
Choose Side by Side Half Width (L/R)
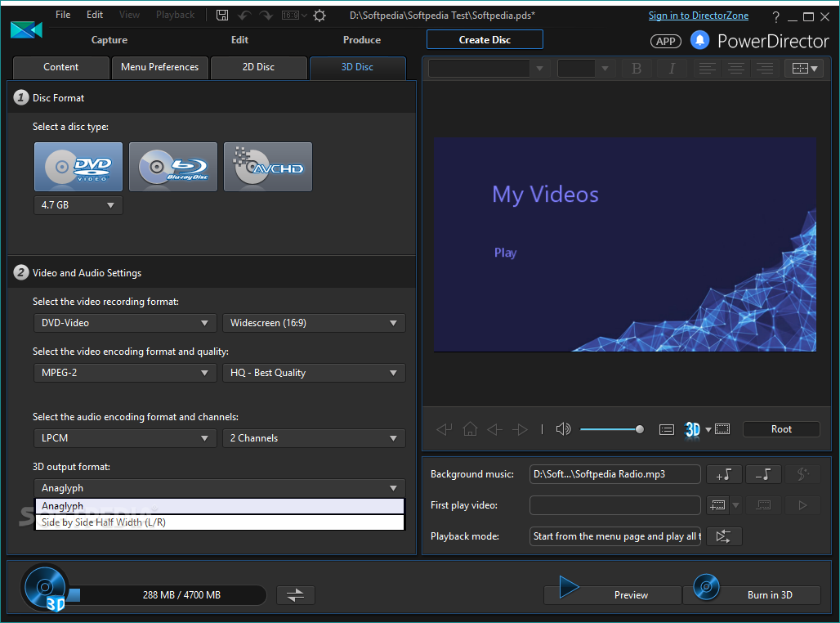220,522
